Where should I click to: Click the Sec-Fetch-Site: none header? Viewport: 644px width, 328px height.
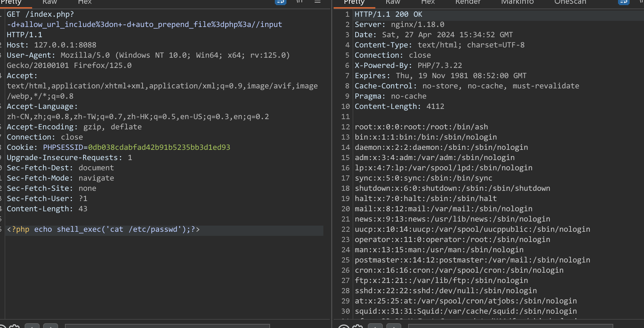pyautogui.click(x=52, y=188)
